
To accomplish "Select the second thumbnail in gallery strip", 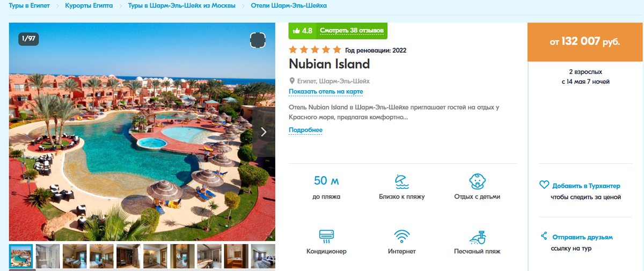I will coord(48,257).
